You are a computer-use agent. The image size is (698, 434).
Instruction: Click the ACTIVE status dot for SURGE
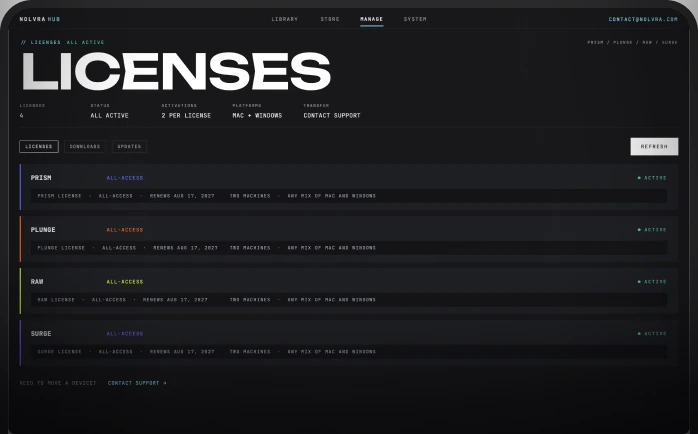[639, 334]
